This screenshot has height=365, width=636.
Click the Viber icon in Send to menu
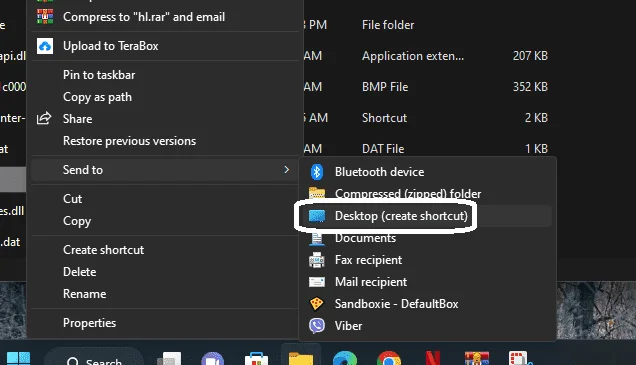317,326
